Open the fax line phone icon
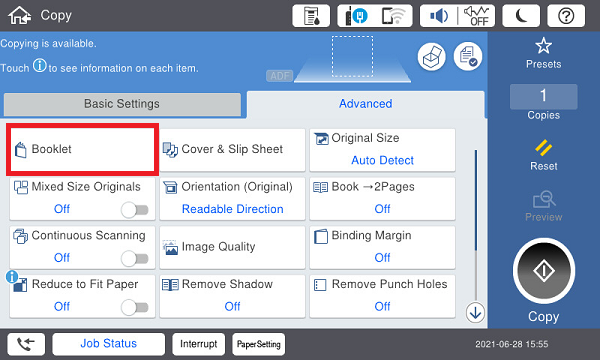The width and height of the screenshot is (600, 360). (x=26, y=344)
